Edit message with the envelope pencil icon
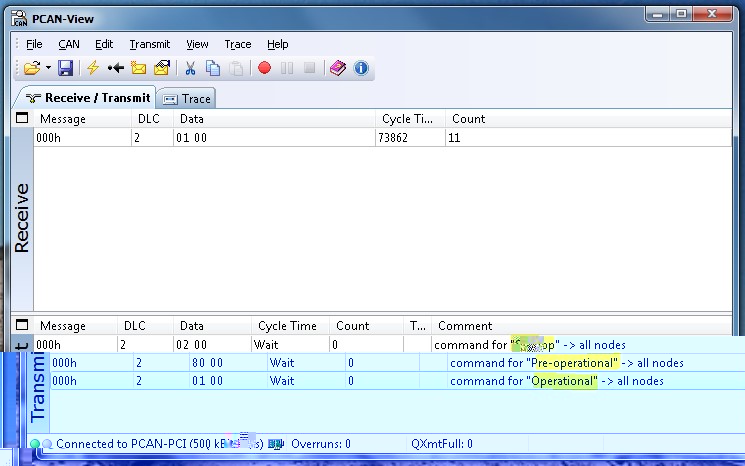745x466 pixels. (x=162, y=68)
